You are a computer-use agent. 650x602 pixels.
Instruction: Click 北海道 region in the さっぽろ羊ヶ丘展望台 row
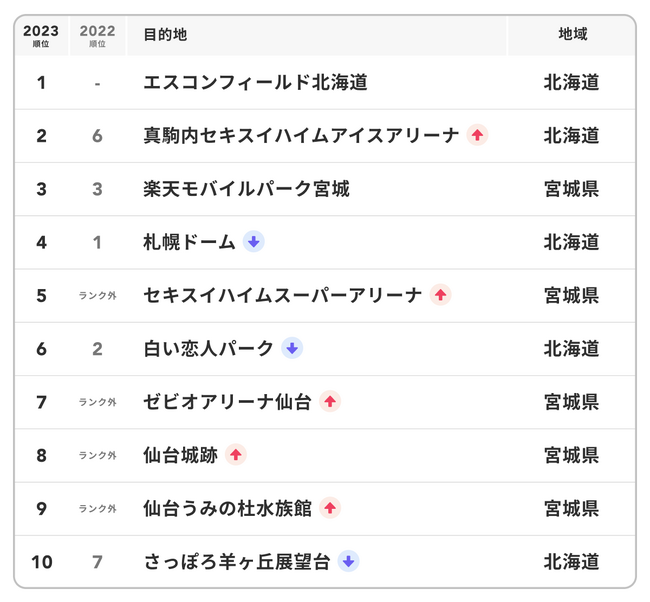point(571,561)
